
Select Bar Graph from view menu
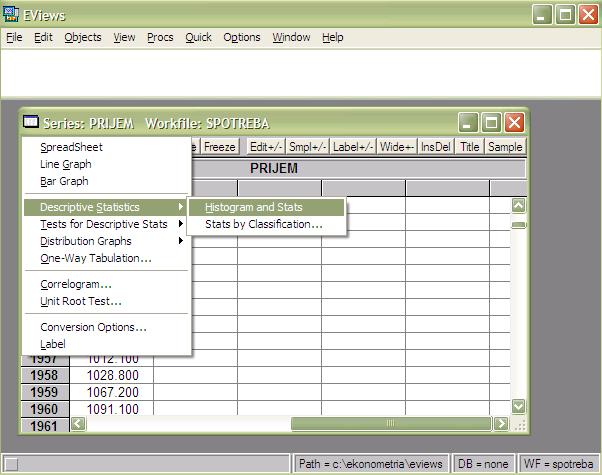pos(64,181)
